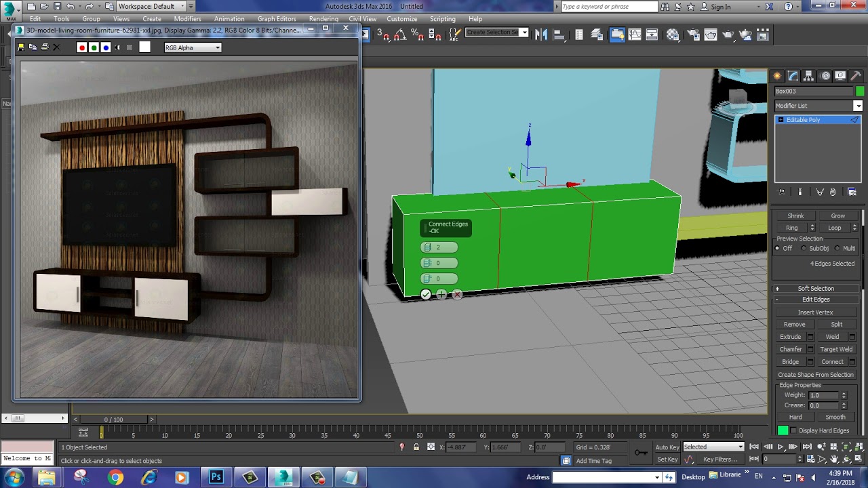Open the Customize menu
The height and width of the screenshot is (488, 868).
402,19
